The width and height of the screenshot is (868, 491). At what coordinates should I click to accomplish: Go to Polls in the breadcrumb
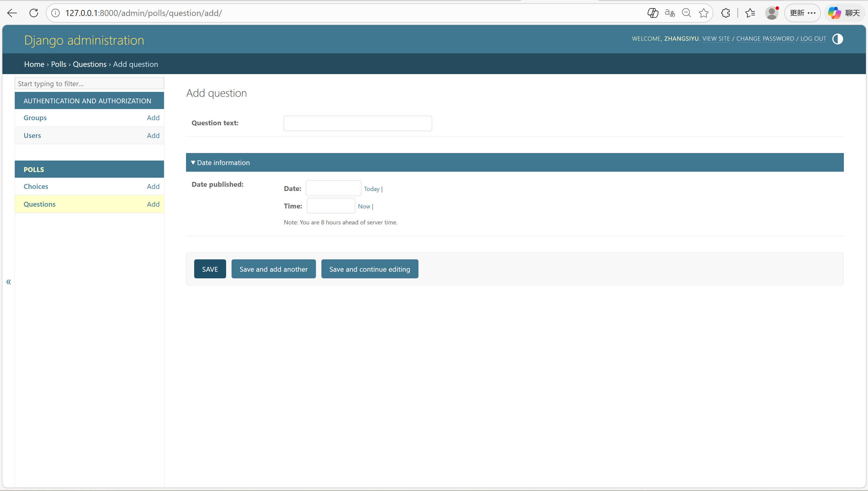[58, 64]
